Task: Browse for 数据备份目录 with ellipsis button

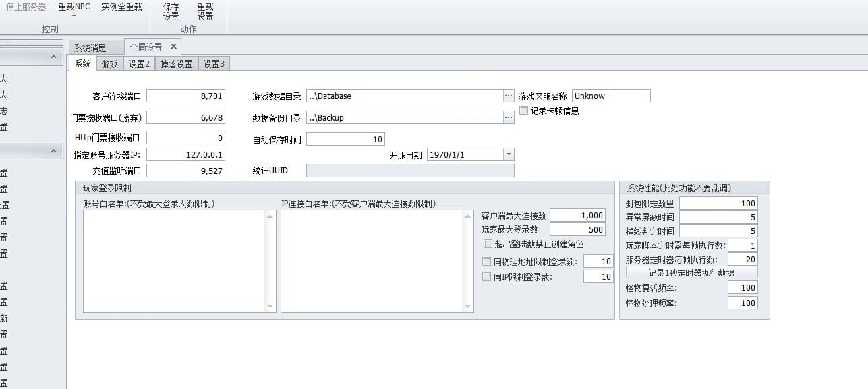Action: click(x=509, y=118)
